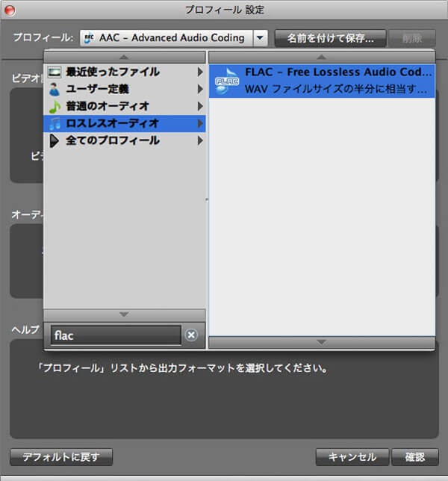Expand 普通のオーディオ submenu arrow
This screenshot has width=448, height=481.
point(200,107)
